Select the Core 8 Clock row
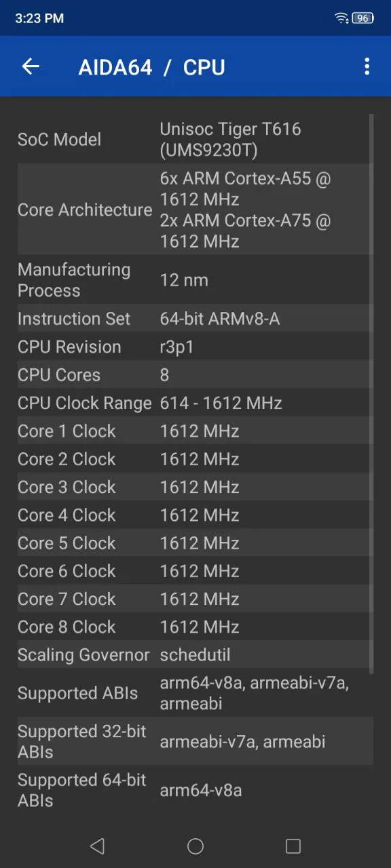 [x=195, y=627]
